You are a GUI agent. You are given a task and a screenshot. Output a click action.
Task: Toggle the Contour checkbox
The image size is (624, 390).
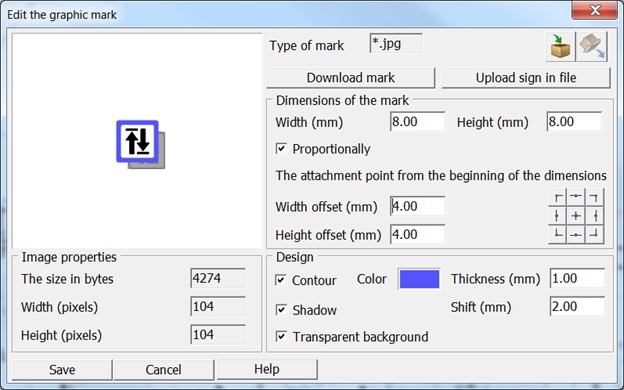pyautogui.click(x=281, y=280)
